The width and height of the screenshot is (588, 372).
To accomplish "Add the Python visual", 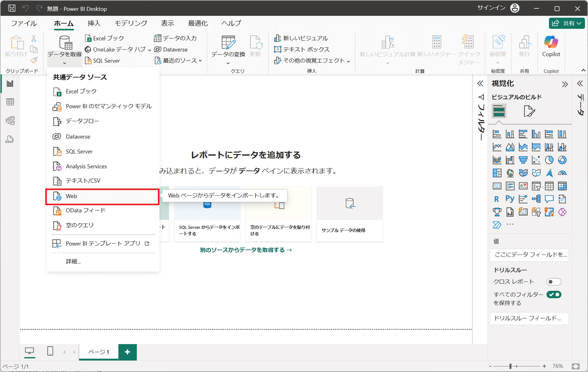I will tap(510, 199).
